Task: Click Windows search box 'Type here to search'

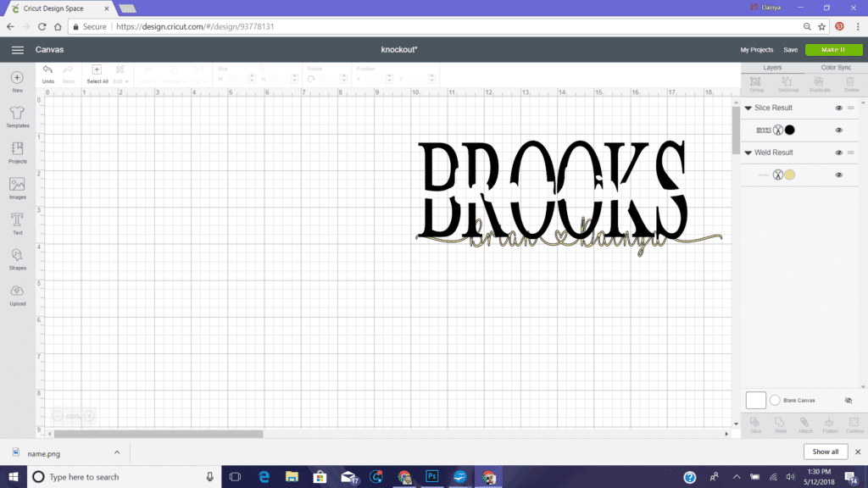Action: point(123,477)
